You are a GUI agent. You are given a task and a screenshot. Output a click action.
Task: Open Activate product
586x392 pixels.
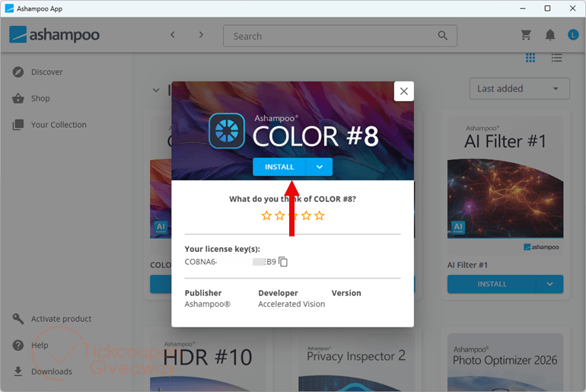(61, 319)
